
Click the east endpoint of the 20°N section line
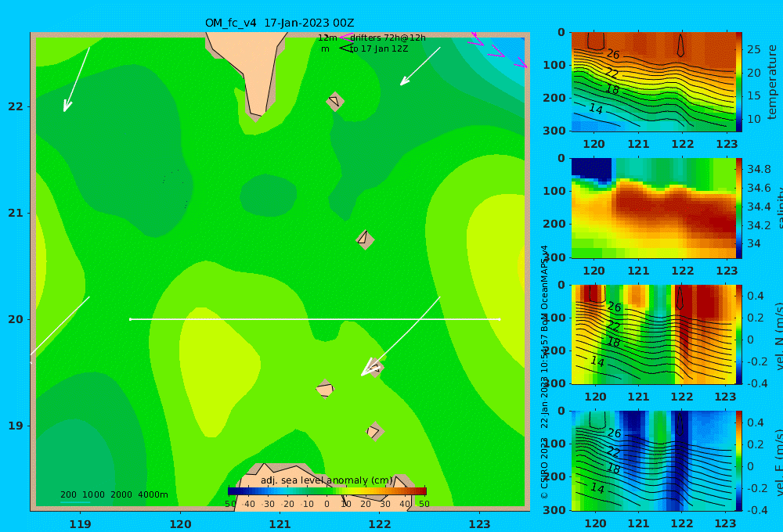500,319
